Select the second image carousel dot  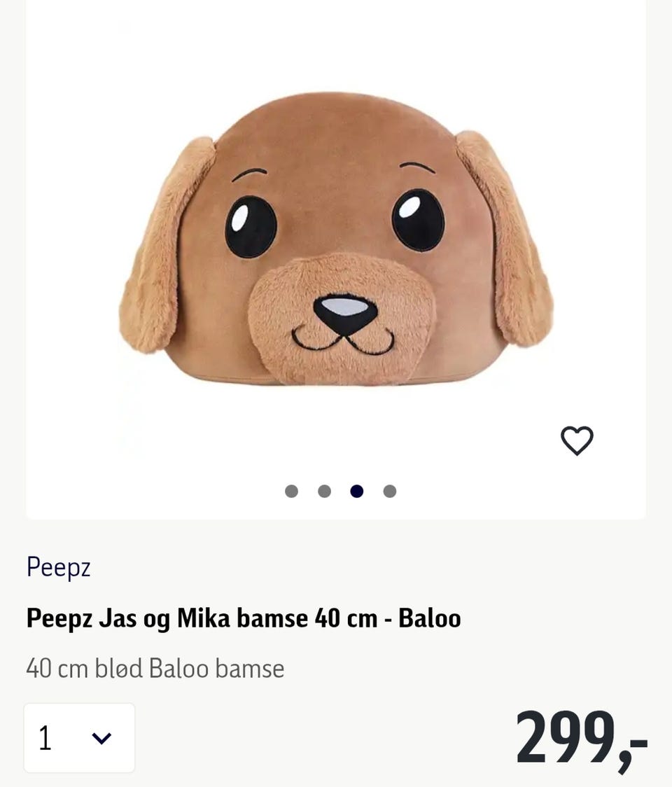324,491
